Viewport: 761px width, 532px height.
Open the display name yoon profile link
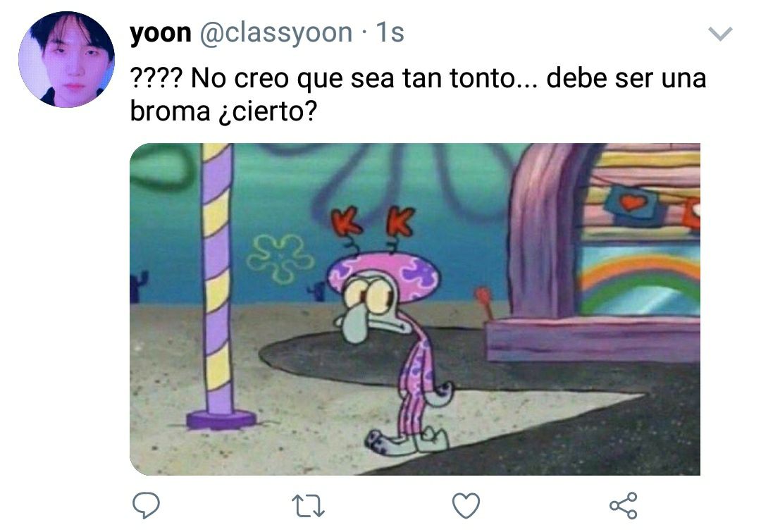(x=161, y=33)
